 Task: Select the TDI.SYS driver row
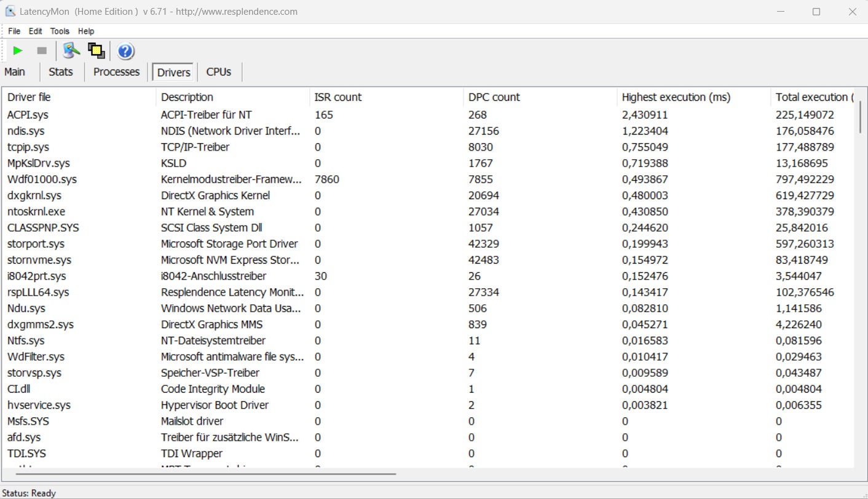428,454
